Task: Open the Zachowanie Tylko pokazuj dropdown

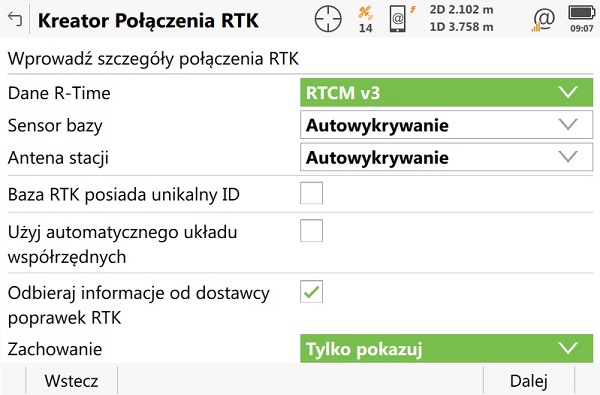Action: 447,348
